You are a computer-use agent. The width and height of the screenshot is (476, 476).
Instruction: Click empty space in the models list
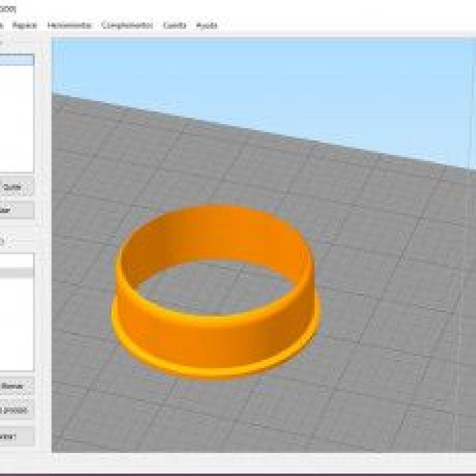pos(16,119)
